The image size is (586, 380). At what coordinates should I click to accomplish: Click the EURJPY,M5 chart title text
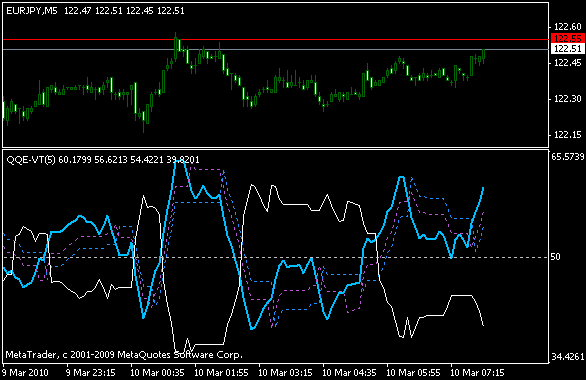pos(32,11)
